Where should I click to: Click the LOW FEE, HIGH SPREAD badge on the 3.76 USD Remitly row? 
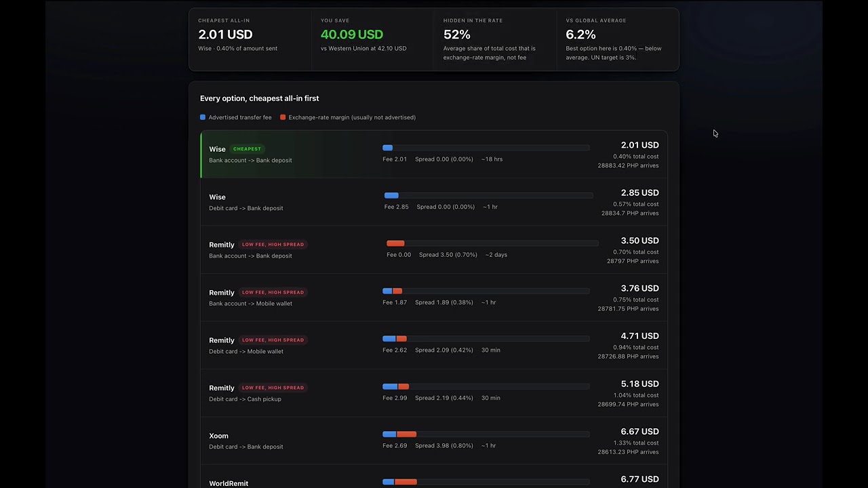(273, 292)
